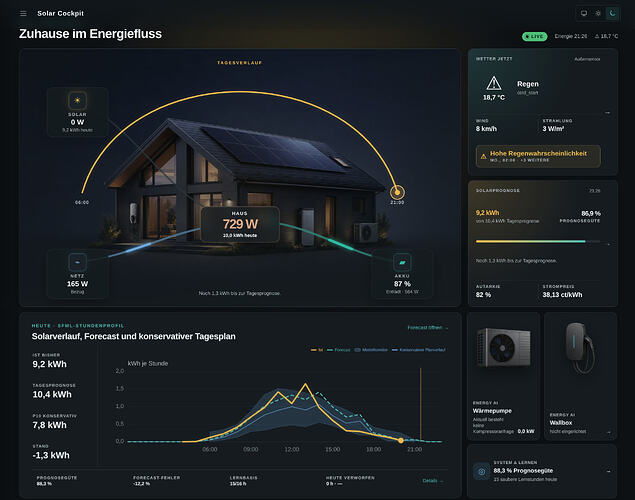Expand the System & Lernen arrow
This screenshot has height=500, width=635.
tap(608, 471)
